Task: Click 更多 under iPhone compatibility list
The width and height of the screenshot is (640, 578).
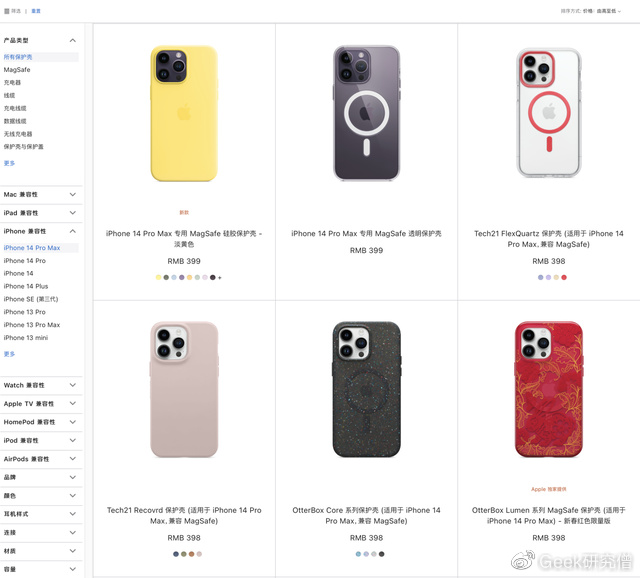Action: (9, 354)
